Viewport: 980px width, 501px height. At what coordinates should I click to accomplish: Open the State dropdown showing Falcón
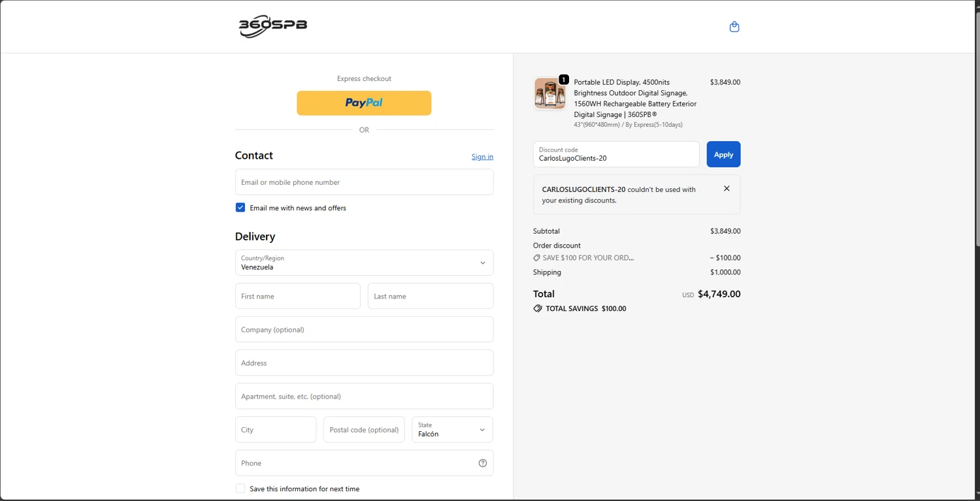[x=452, y=430]
